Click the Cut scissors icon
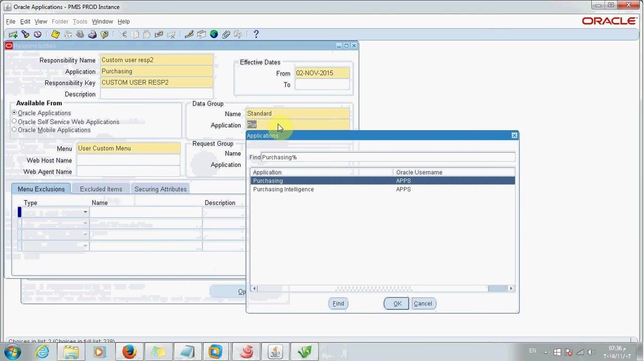The height and width of the screenshot is (361, 644). pyautogui.click(x=122, y=34)
